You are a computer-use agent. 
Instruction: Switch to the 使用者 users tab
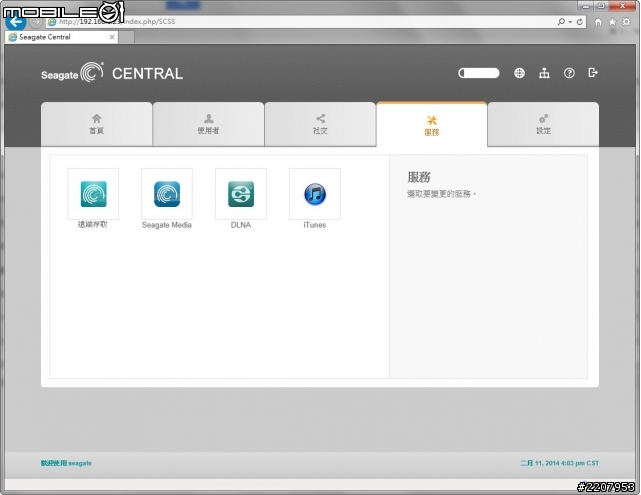208,124
